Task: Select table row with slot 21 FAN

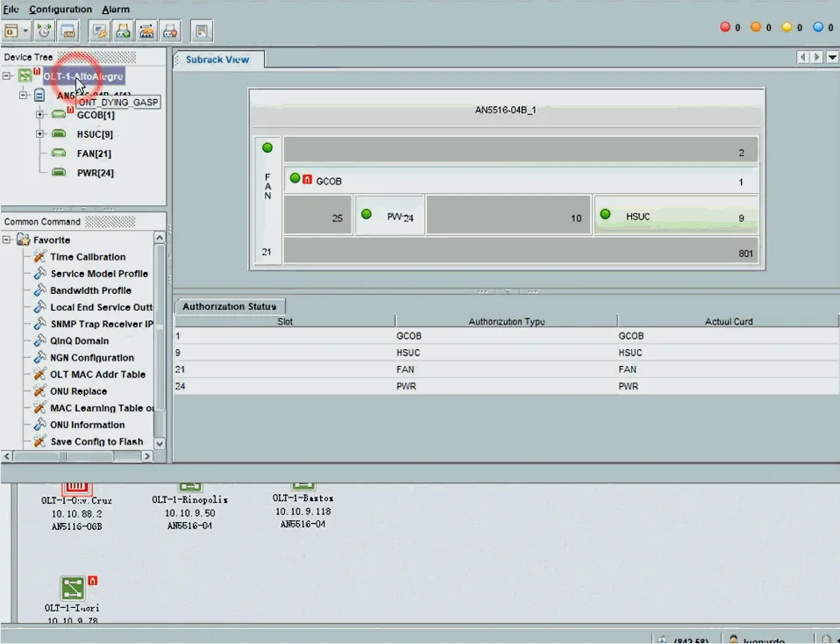Action: click(x=506, y=369)
